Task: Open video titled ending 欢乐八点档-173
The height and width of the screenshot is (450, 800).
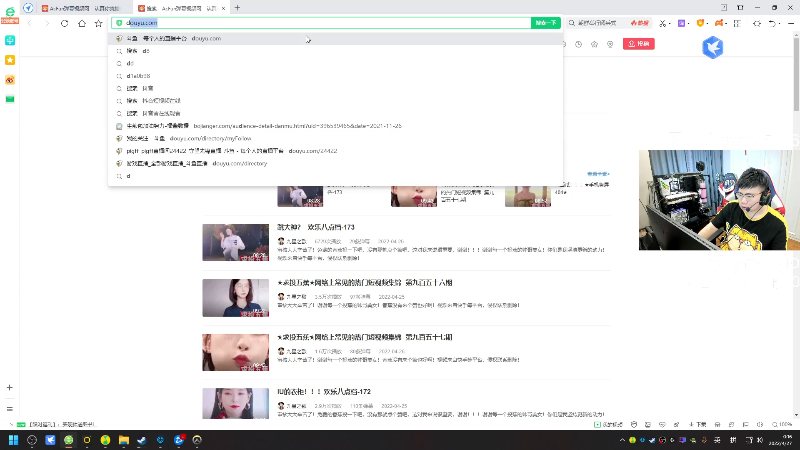Action: [x=315, y=227]
